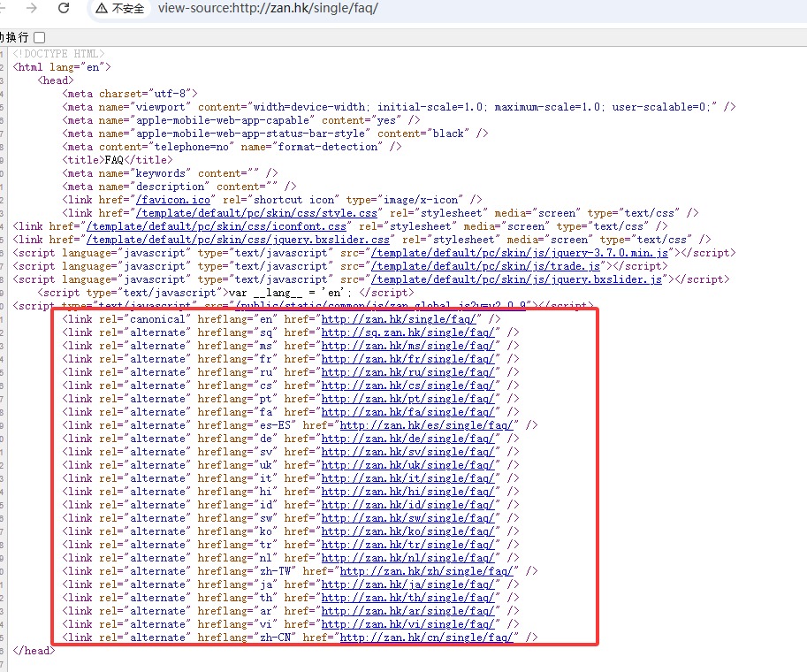Click the apple-mobile-web-app-status-bar-style meta line
This screenshot has height=672, width=807.
[x=275, y=134]
